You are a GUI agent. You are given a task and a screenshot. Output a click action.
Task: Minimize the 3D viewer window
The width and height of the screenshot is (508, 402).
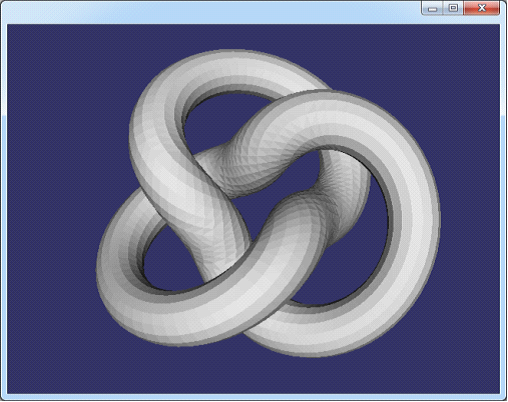point(432,8)
